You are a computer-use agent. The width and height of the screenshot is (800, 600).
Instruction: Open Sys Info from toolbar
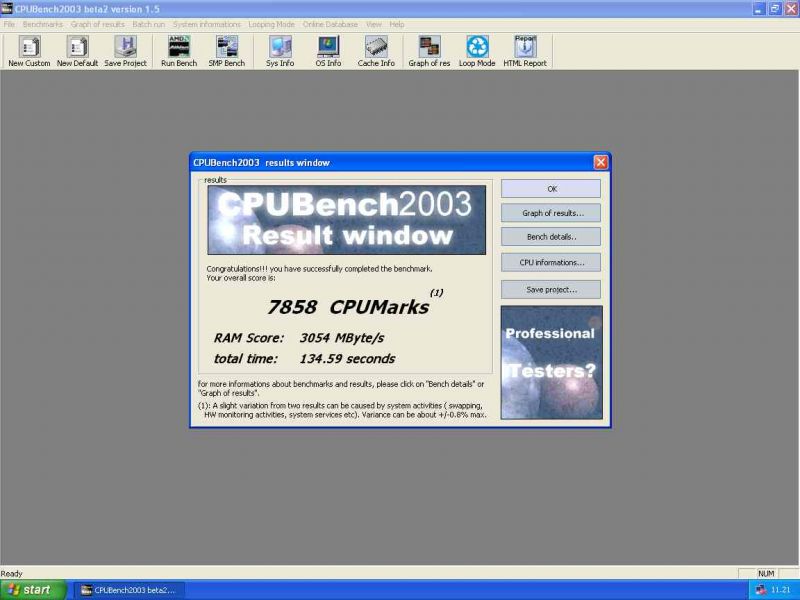[280, 51]
